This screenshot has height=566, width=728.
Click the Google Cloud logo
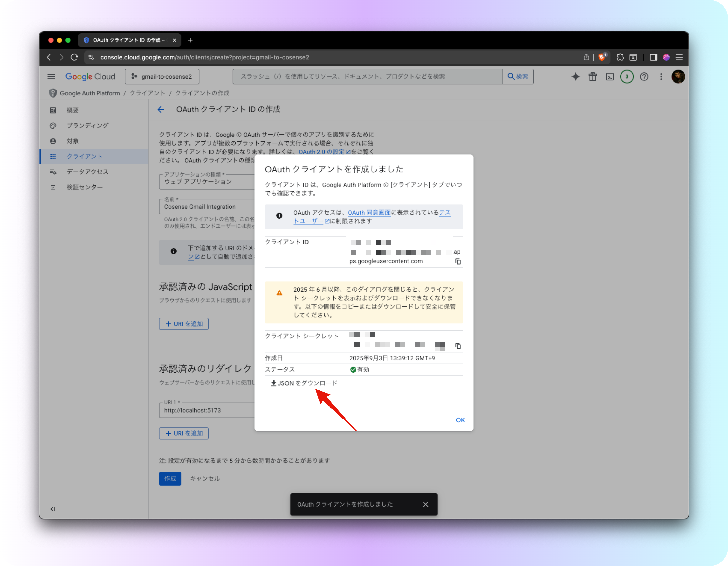click(x=90, y=77)
